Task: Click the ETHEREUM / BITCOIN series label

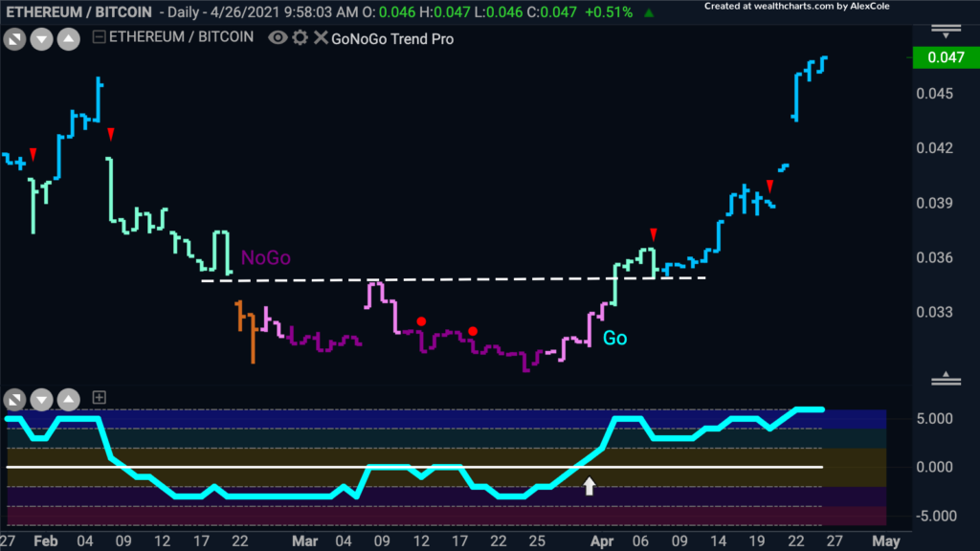Action: [181, 37]
